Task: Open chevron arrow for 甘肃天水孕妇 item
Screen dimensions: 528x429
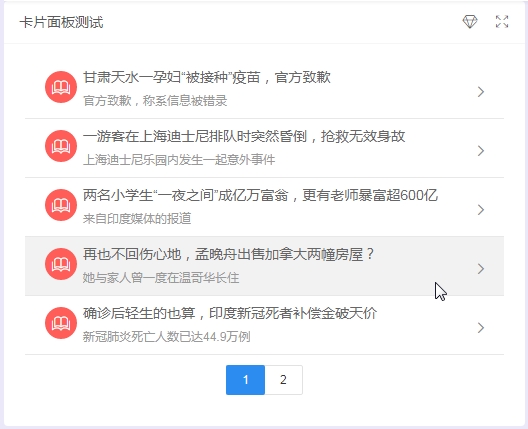Action: [x=481, y=92]
